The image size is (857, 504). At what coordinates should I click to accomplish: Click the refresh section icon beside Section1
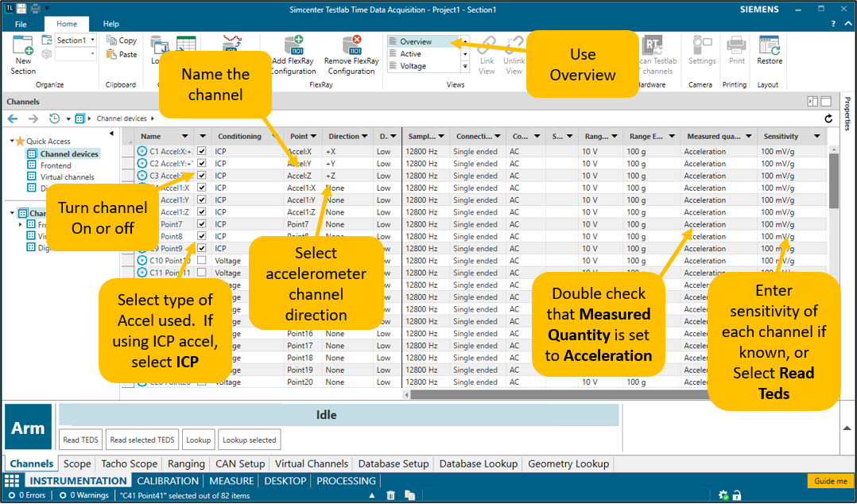47,41
